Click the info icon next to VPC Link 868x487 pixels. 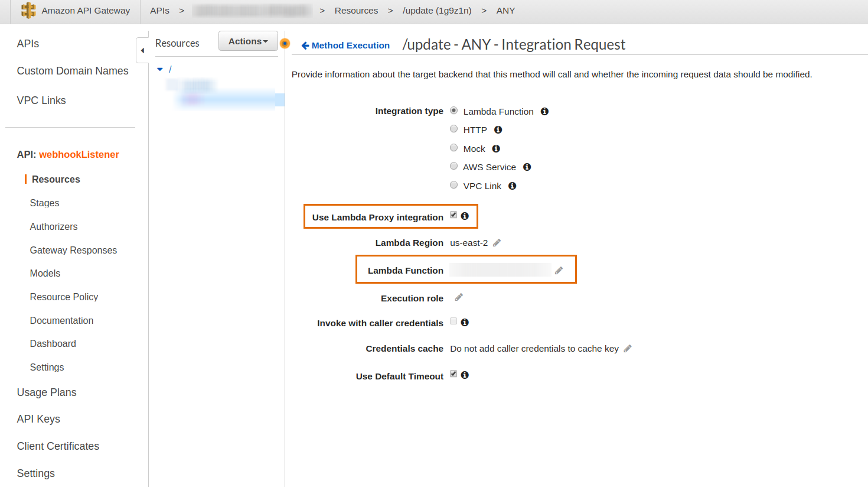512,186
